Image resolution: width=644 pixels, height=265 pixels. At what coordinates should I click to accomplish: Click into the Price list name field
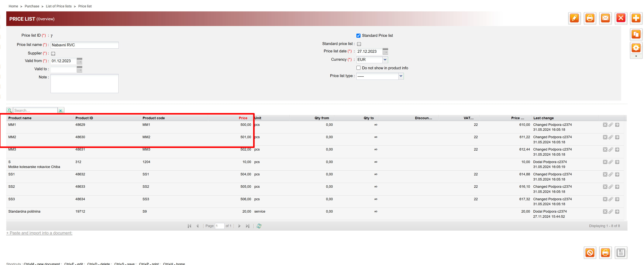click(x=85, y=45)
